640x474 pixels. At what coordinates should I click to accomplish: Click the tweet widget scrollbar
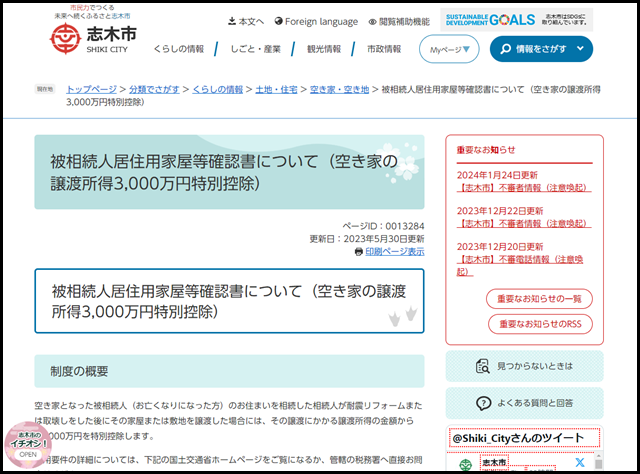(x=598, y=461)
